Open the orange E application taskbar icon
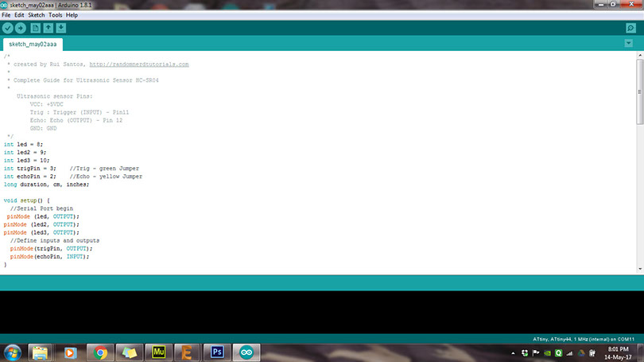The width and height of the screenshot is (644, 362). coord(187,353)
